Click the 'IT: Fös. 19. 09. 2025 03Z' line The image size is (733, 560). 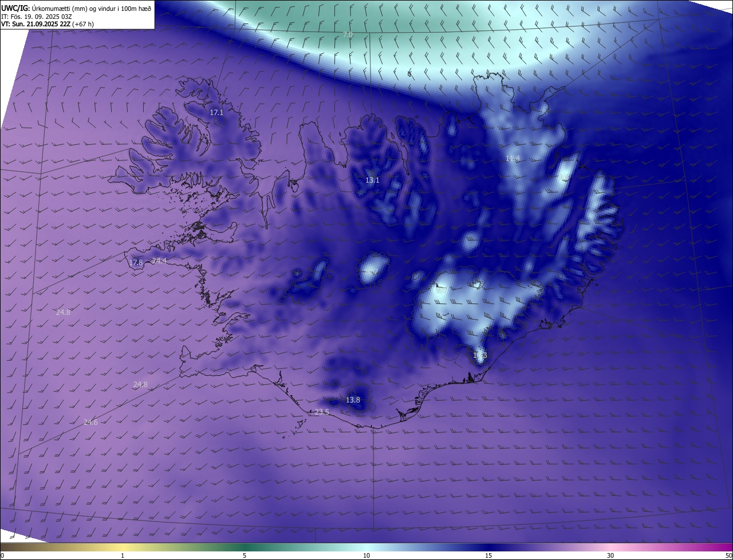(x=36, y=17)
